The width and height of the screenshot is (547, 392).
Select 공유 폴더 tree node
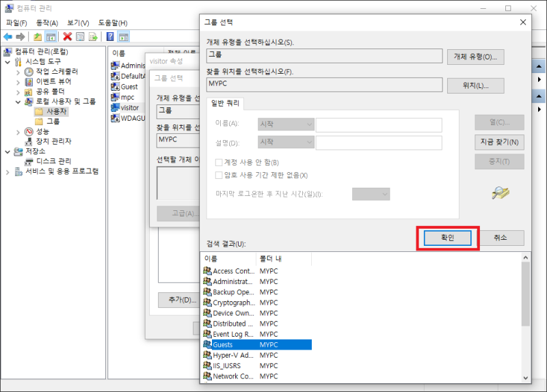click(x=50, y=92)
